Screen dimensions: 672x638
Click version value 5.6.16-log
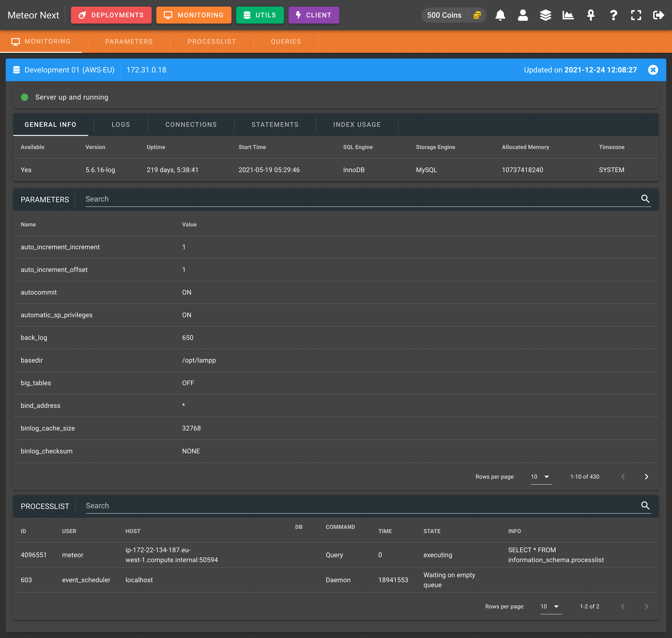(100, 170)
